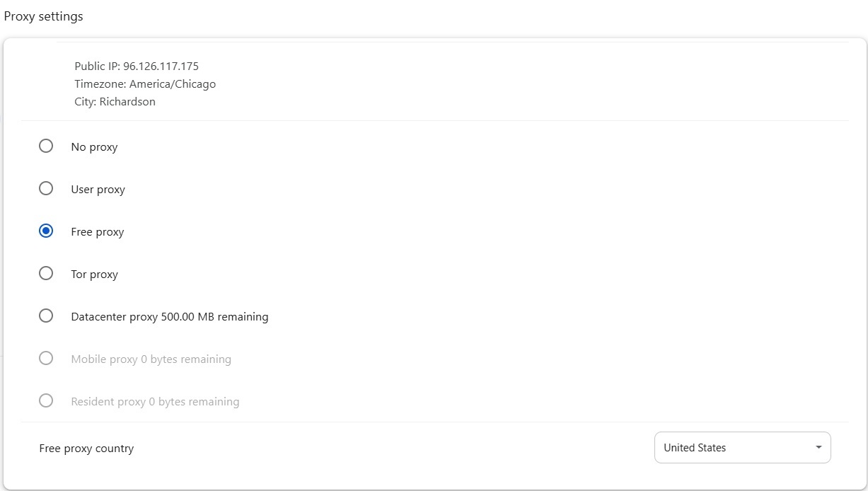Click the disabled Resident proxy radio button
The image size is (868, 491).
coord(46,401)
